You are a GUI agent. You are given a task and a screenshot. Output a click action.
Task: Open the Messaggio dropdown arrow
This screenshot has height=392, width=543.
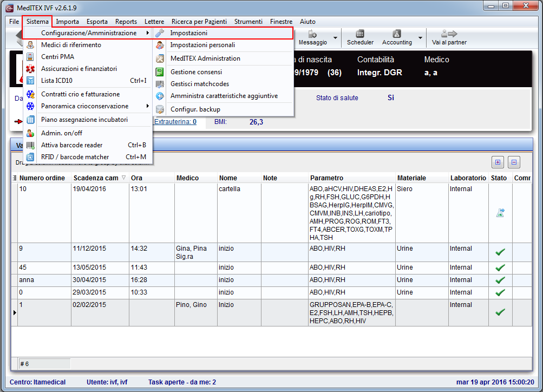(x=335, y=38)
